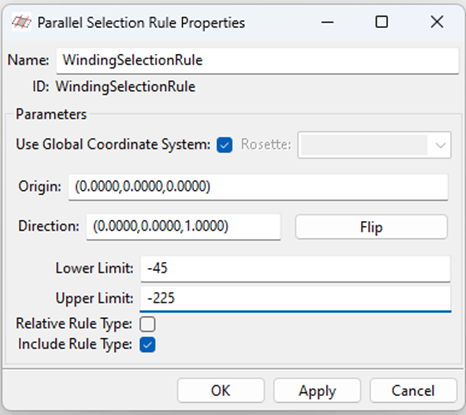The width and height of the screenshot is (466, 415).
Task: Click the Parameters group label
Action: [51, 114]
